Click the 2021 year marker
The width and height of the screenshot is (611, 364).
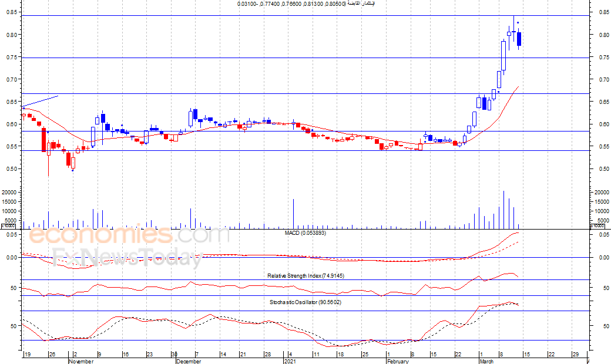click(290, 362)
